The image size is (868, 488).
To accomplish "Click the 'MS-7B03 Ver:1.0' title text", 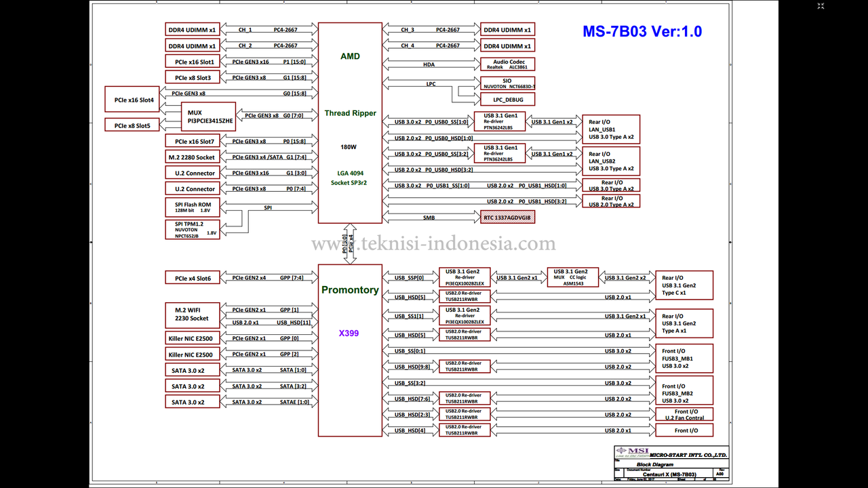I will (x=642, y=31).
